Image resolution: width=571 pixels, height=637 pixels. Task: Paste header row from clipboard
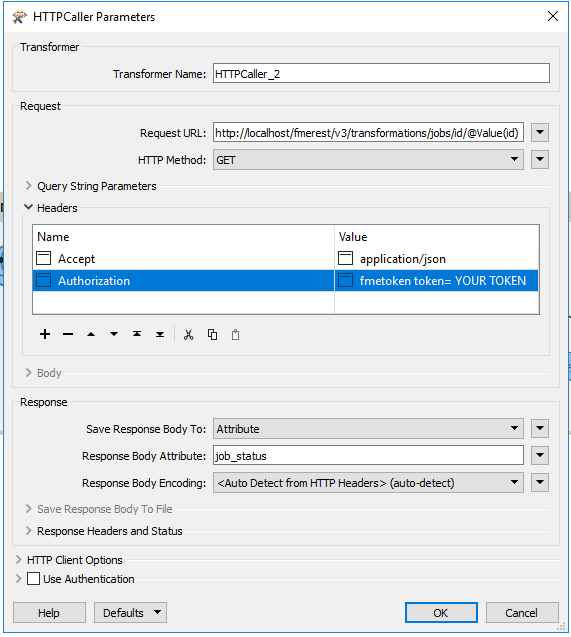tap(235, 334)
